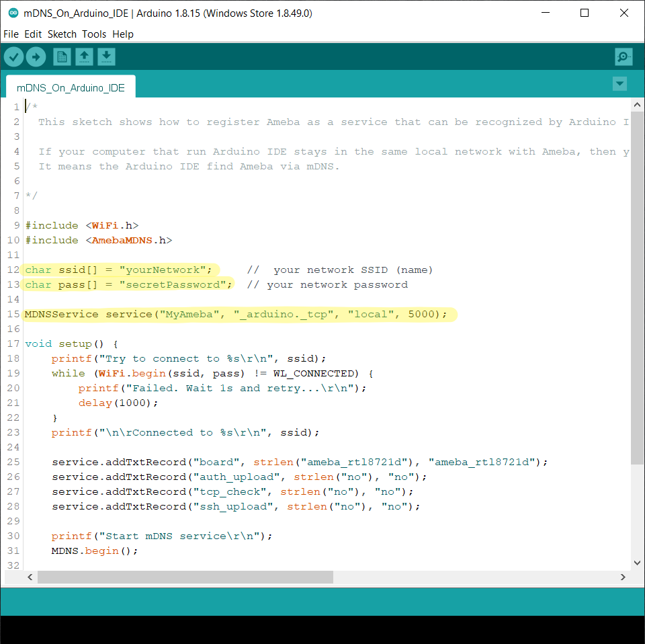
Task: Create a new sketch with New icon
Action: tap(62, 56)
